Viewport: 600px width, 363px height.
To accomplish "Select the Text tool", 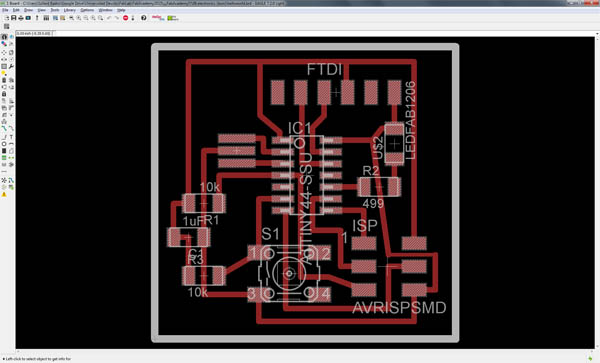I will 11,137.
